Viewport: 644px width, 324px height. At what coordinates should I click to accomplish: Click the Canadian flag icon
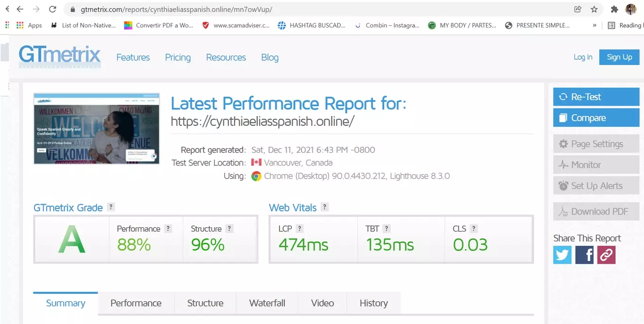256,163
